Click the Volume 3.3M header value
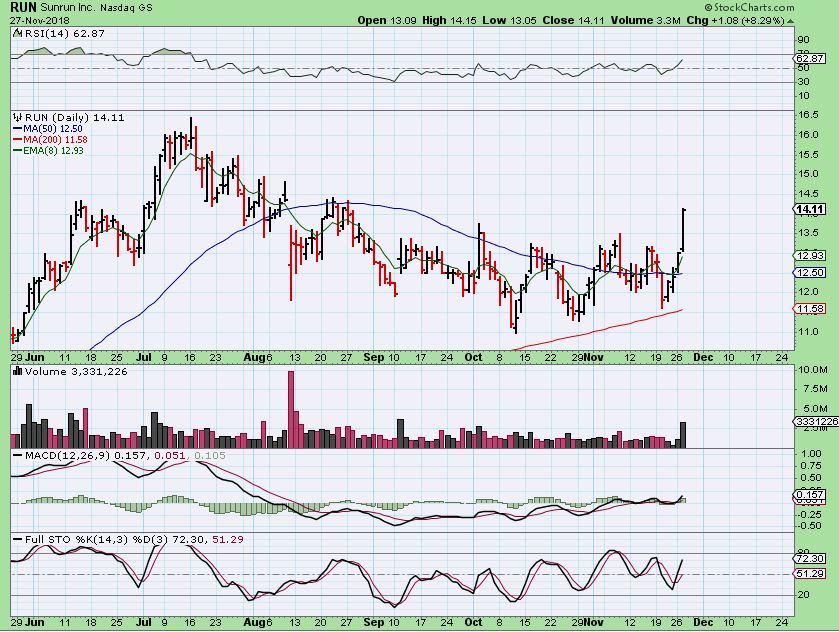839x632 pixels. (646, 20)
